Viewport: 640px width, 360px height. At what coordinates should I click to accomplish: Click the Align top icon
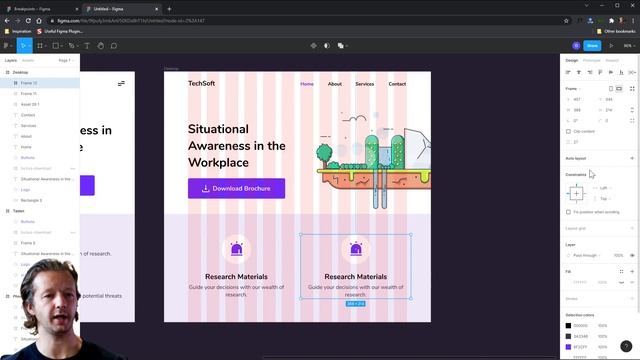(x=600, y=72)
